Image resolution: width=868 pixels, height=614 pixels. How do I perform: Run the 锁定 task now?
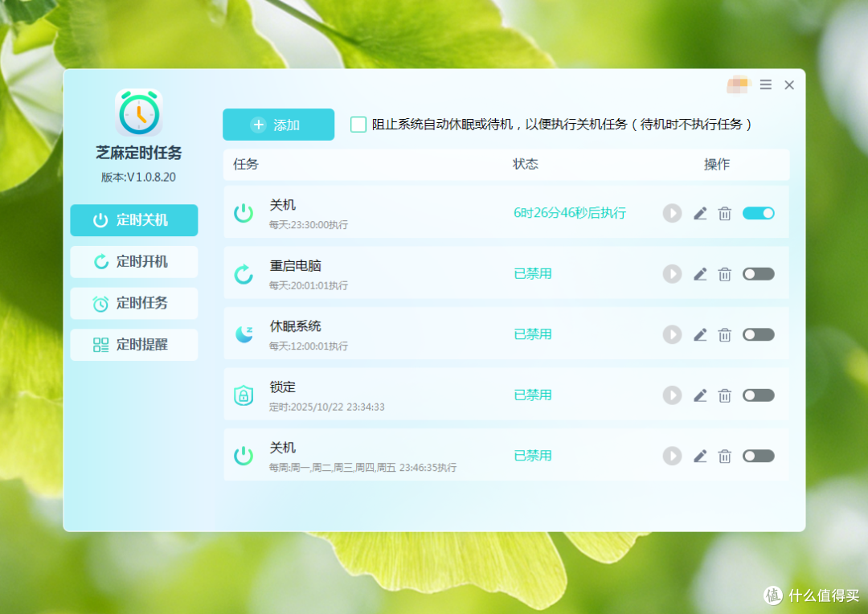tap(672, 395)
